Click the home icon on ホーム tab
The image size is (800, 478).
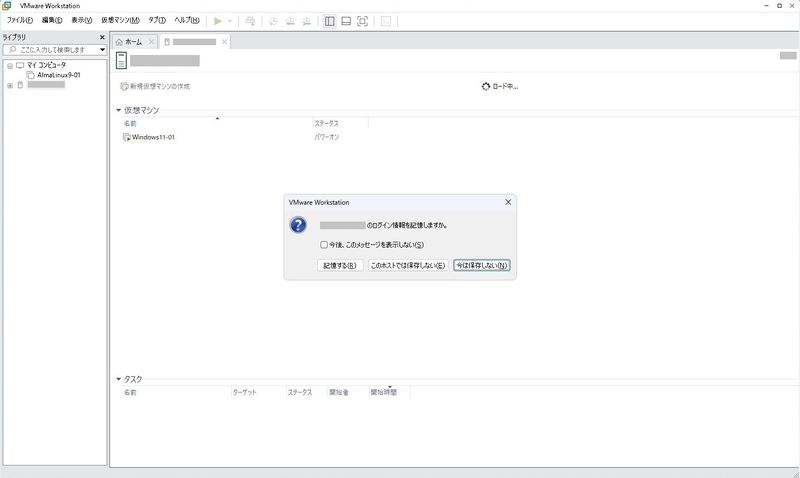pos(119,42)
